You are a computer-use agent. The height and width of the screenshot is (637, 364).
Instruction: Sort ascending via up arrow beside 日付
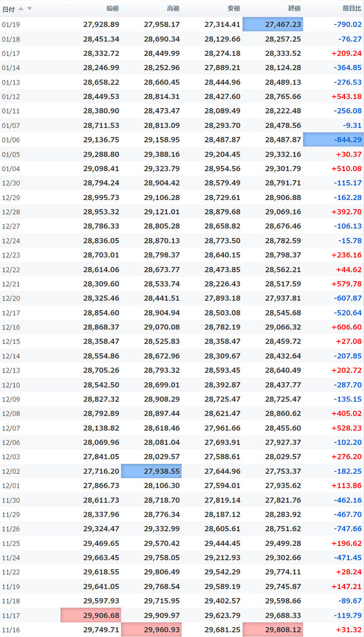coord(20,9)
